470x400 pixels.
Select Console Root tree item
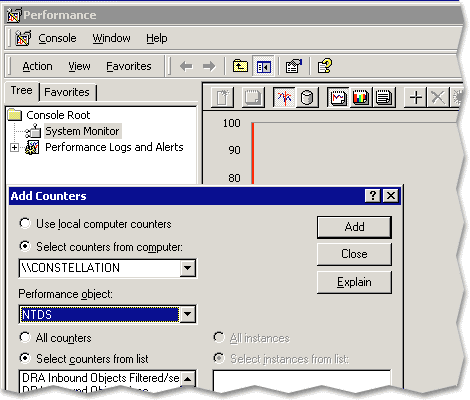[58, 115]
